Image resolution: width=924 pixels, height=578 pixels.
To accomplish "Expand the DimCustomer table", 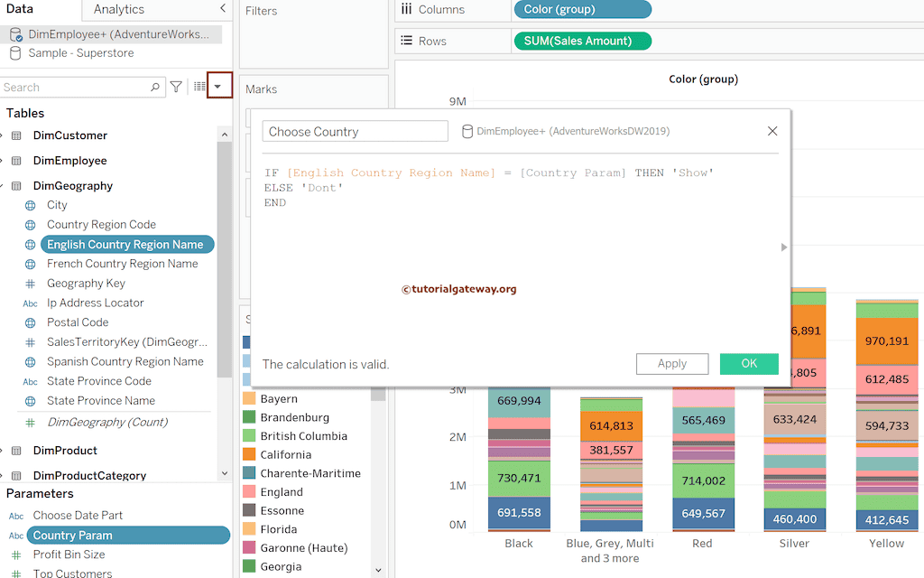I will click(x=2, y=135).
